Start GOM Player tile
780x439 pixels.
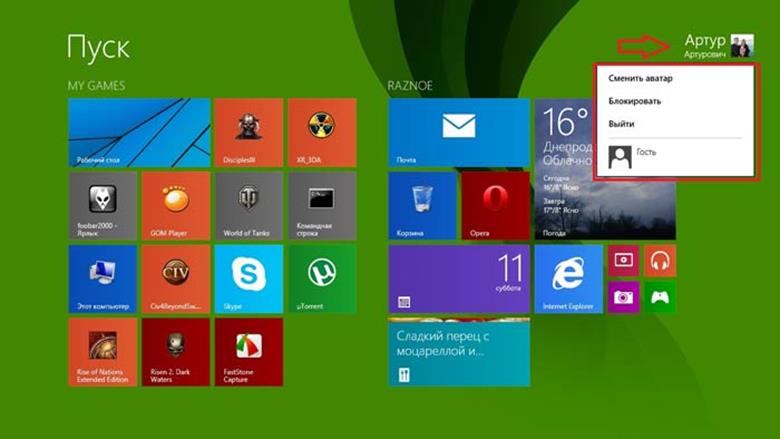click(176, 206)
